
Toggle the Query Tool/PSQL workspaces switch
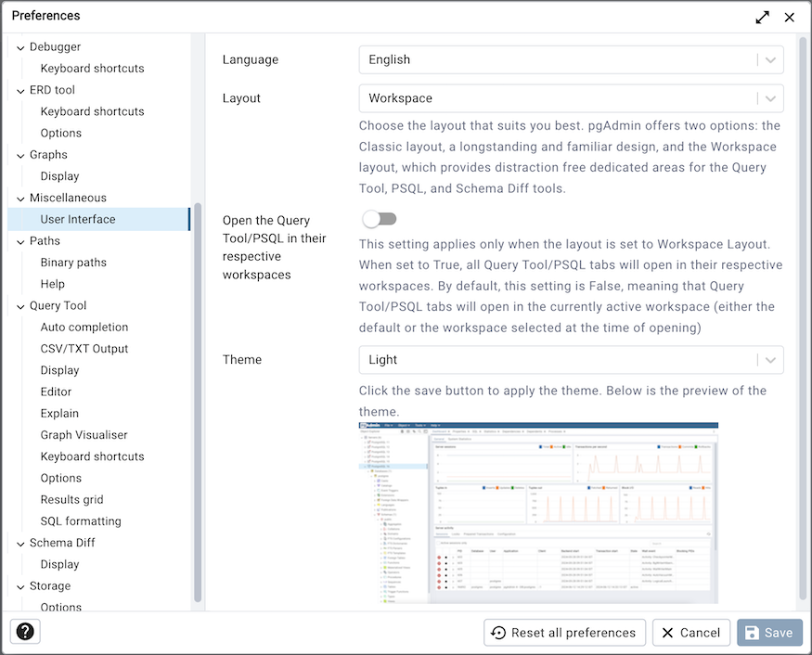coord(379,219)
